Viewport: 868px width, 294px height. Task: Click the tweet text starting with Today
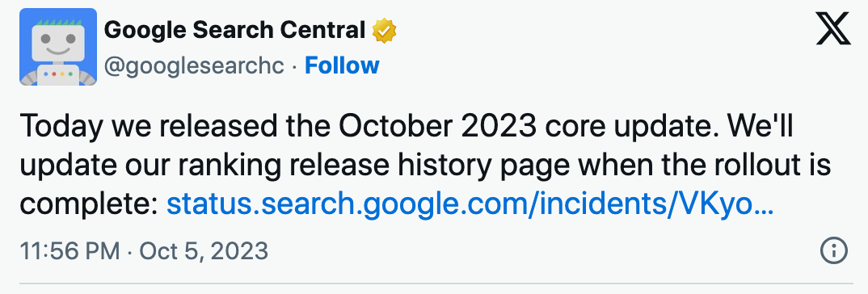(425, 166)
